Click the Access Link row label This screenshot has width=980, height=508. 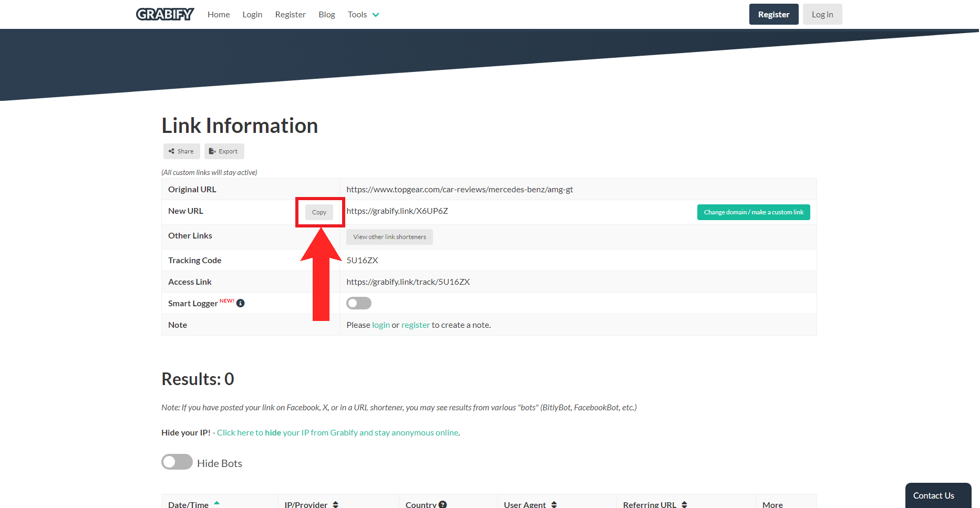coord(190,282)
